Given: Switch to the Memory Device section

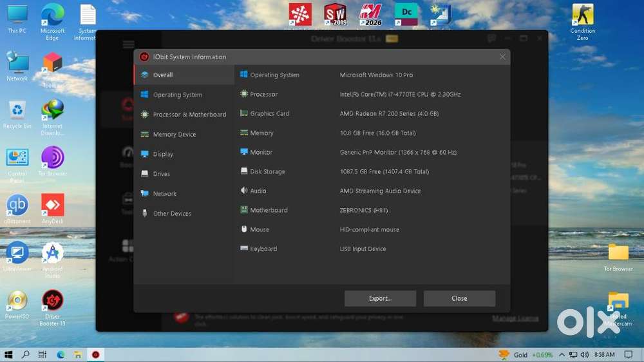Looking at the screenshot, I should pos(184,134).
